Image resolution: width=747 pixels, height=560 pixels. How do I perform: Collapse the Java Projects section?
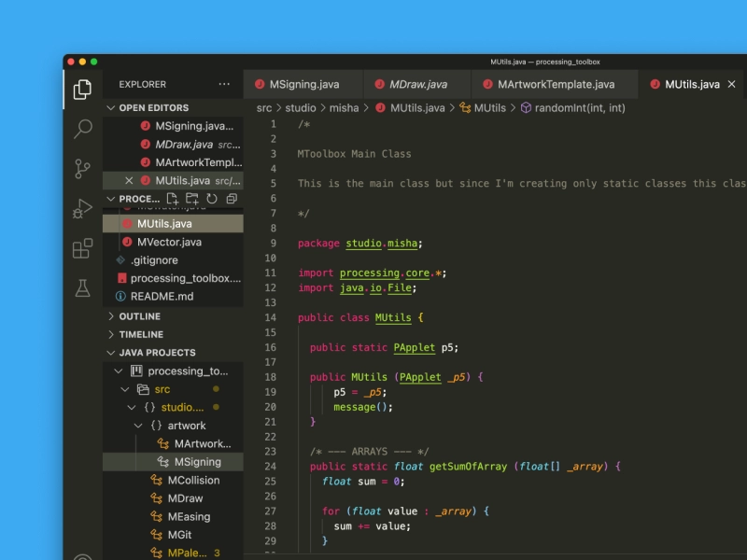111,353
